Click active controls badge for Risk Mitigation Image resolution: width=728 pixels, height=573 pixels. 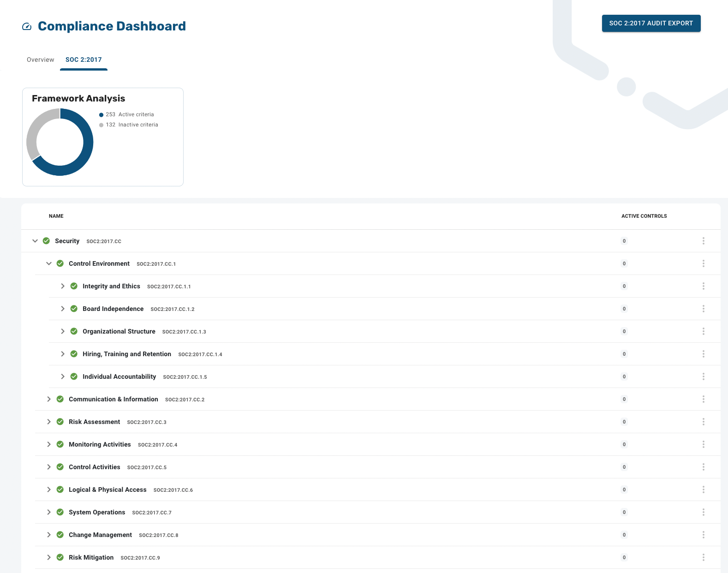coord(624,557)
